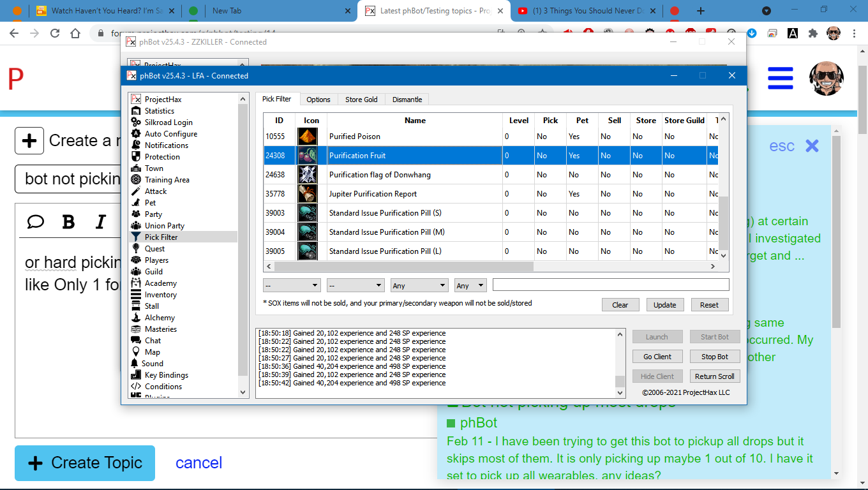Switch to the Store Gold tab

point(361,100)
